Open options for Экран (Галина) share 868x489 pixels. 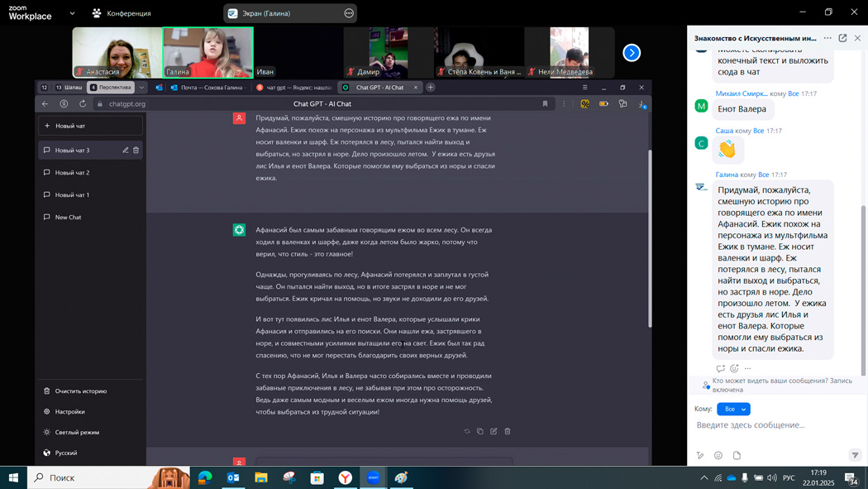[x=349, y=13]
